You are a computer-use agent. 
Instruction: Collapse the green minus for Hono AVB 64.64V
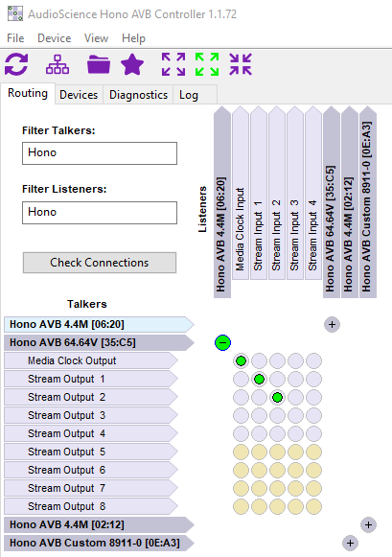coord(222,343)
